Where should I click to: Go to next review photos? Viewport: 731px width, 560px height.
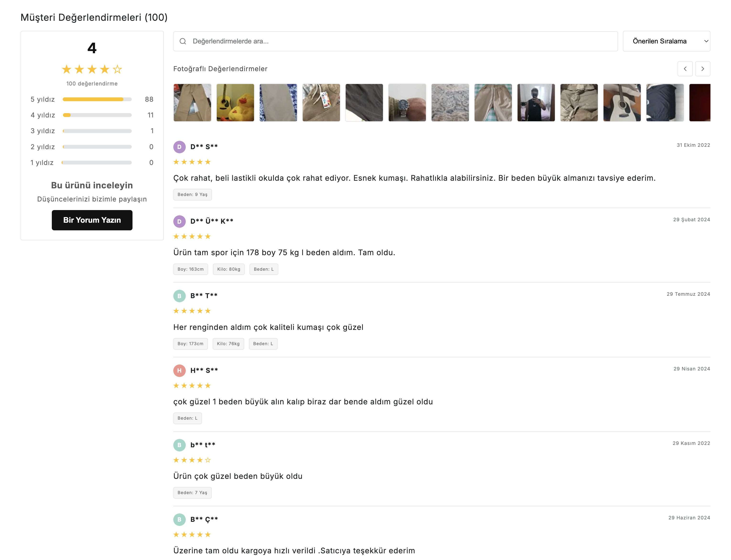pyautogui.click(x=702, y=69)
